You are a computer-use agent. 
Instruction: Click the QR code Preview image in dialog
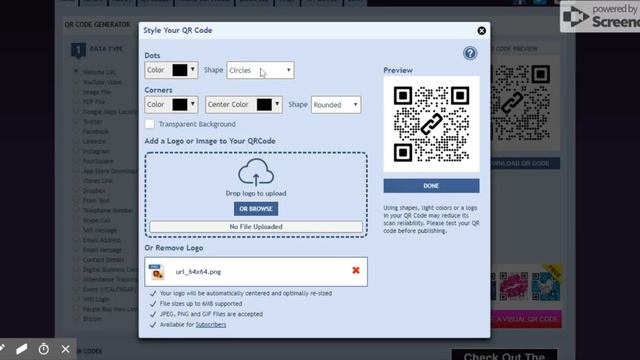tap(431, 124)
